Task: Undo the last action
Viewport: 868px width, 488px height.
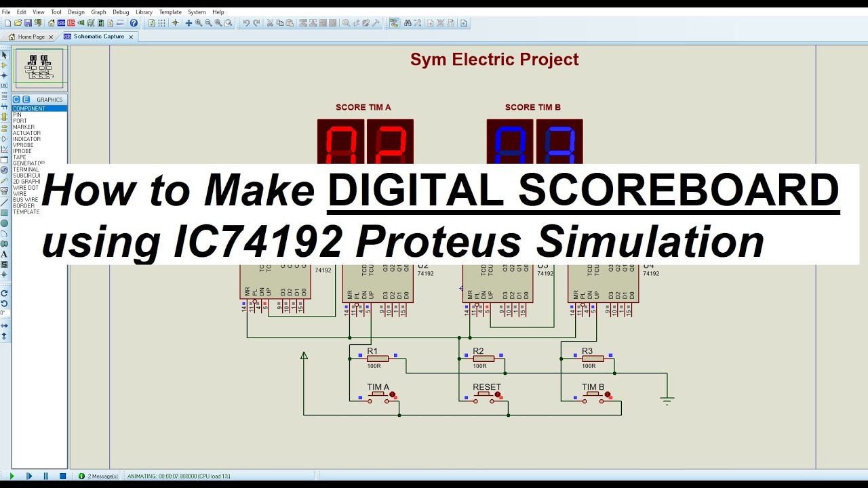Action: coord(246,23)
